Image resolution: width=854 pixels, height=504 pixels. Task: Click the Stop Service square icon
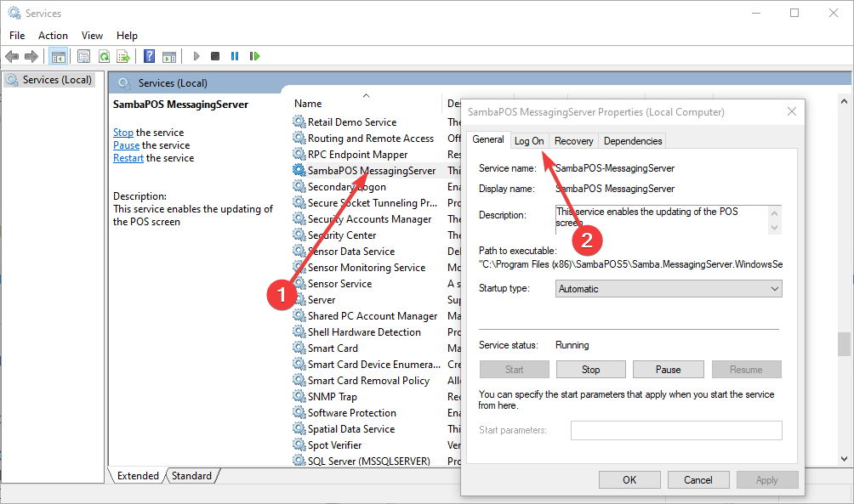pos(215,56)
